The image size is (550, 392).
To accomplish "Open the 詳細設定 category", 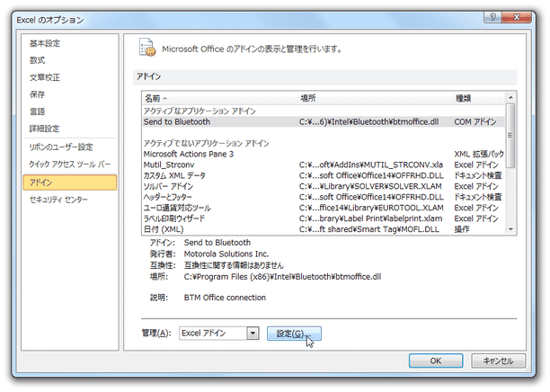I will click(45, 129).
